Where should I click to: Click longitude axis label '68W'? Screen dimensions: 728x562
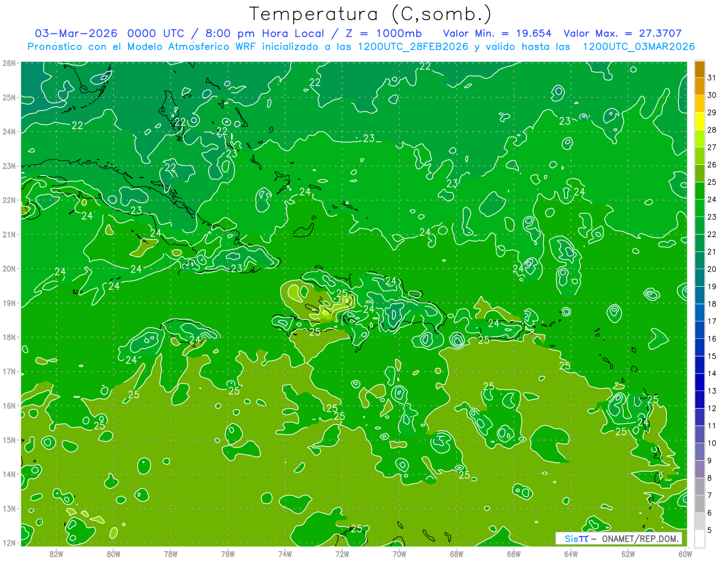(457, 554)
